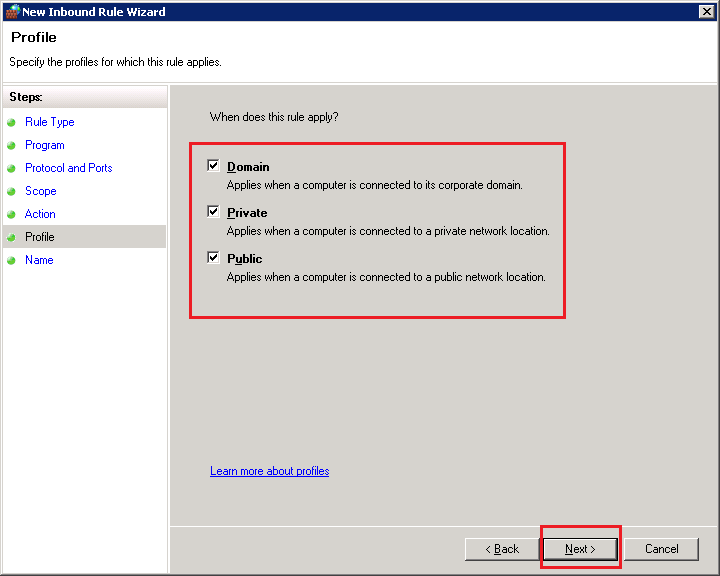Screen dimensions: 720x576
Task: Close the wizard window with X
Action: coord(706,11)
